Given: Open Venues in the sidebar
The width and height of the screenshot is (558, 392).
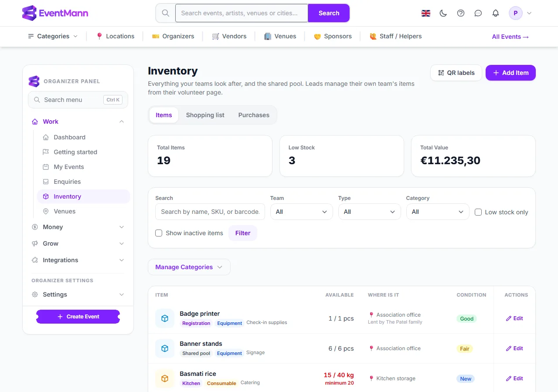Looking at the screenshot, I should click(83, 211).
